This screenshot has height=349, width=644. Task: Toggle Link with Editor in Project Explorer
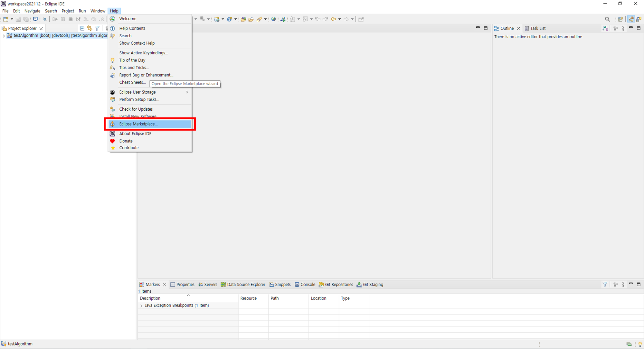[x=90, y=28]
